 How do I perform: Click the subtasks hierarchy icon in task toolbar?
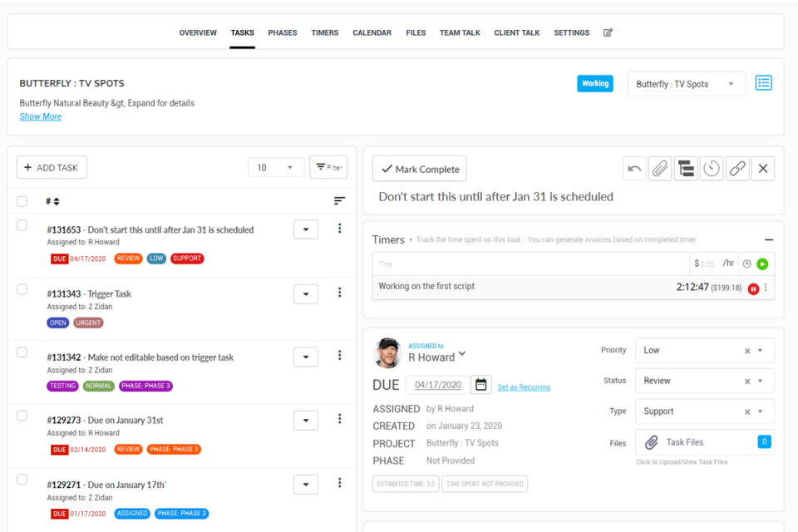686,169
